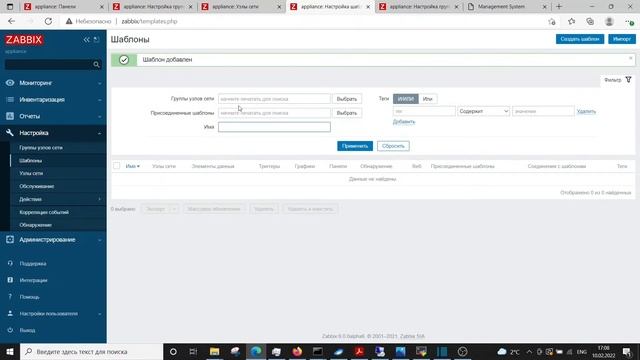This screenshot has width=640, height=360.
Task: Click Выбрать next to 'Присоединенные шаблоны'
Action: coord(347,113)
